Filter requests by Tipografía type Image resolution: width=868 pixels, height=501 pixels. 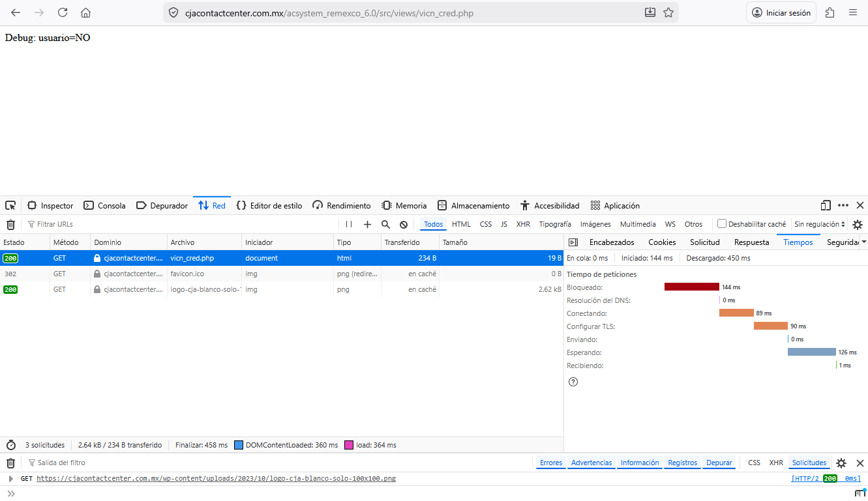(x=555, y=224)
